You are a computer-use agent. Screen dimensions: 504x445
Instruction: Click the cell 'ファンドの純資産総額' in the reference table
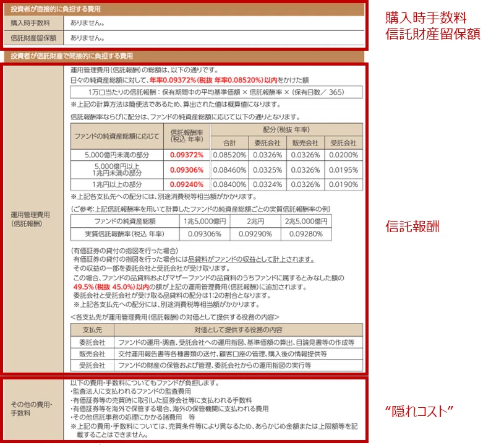125,221
